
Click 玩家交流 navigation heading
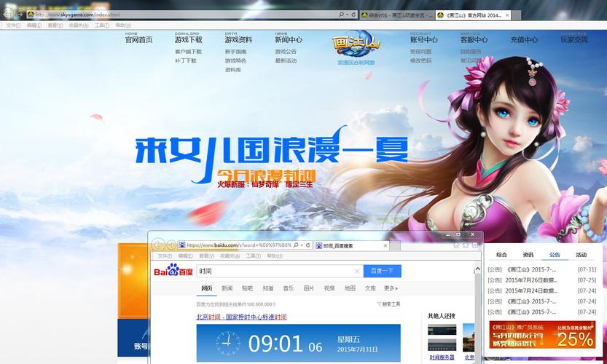[x=574, y=39]
